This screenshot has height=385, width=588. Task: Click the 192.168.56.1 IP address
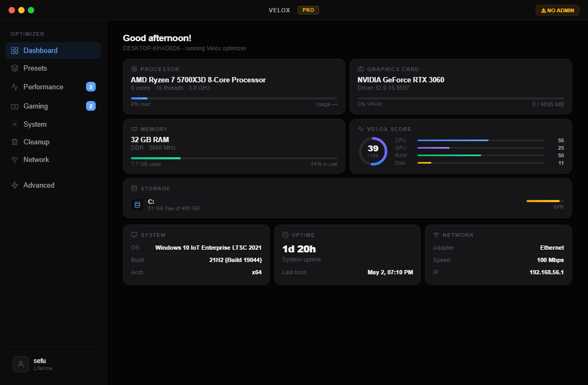546,272
